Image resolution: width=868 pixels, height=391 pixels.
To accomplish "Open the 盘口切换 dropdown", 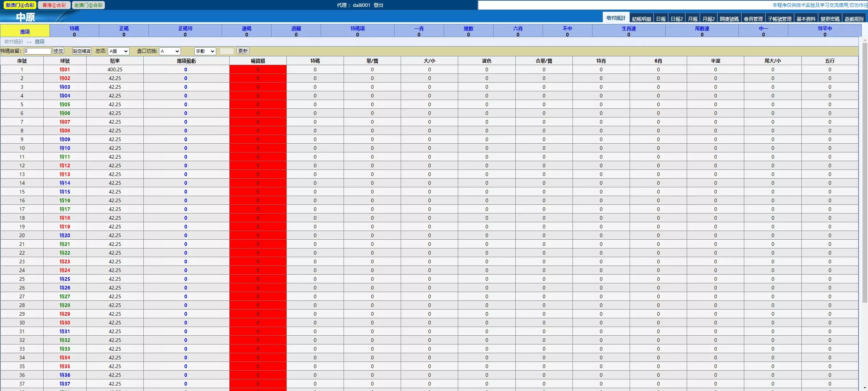I will (x=170, y=51).
